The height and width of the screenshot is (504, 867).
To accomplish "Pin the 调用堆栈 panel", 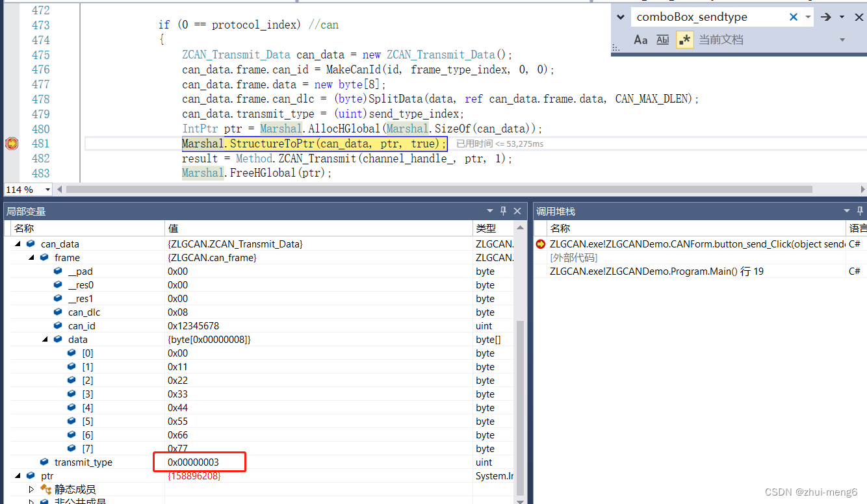I will point(861,211).
